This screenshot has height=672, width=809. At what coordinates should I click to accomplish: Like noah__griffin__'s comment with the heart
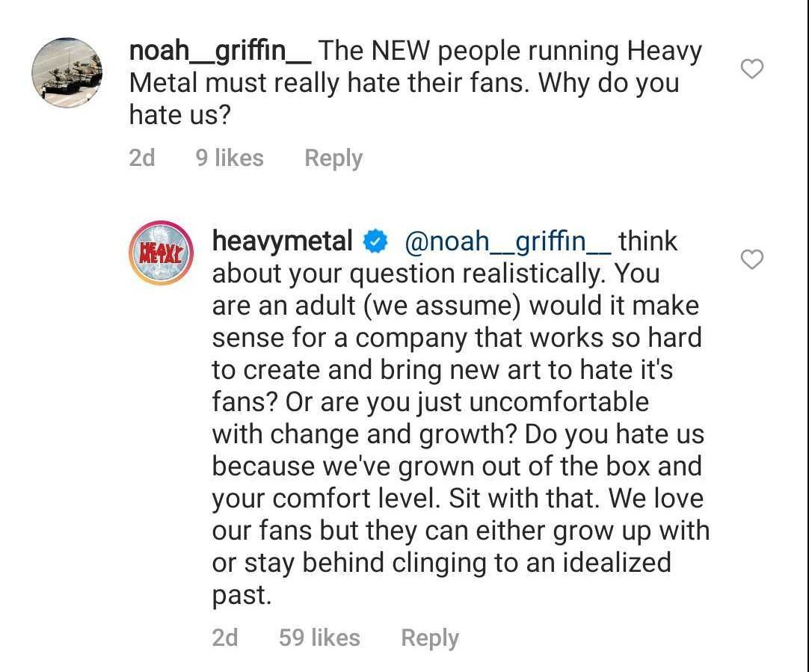[751, 70]
